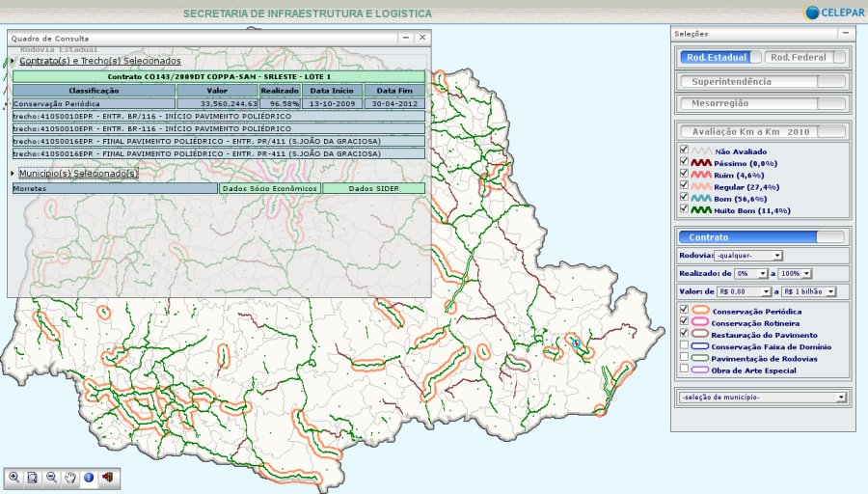The width and height of the screenshot is (868, 494).
Task: Uncheck the Conservação Periódica checkbox
Action: 685,310
